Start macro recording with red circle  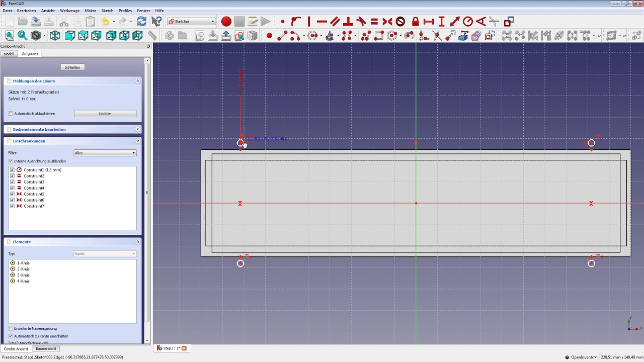[226, 22]
